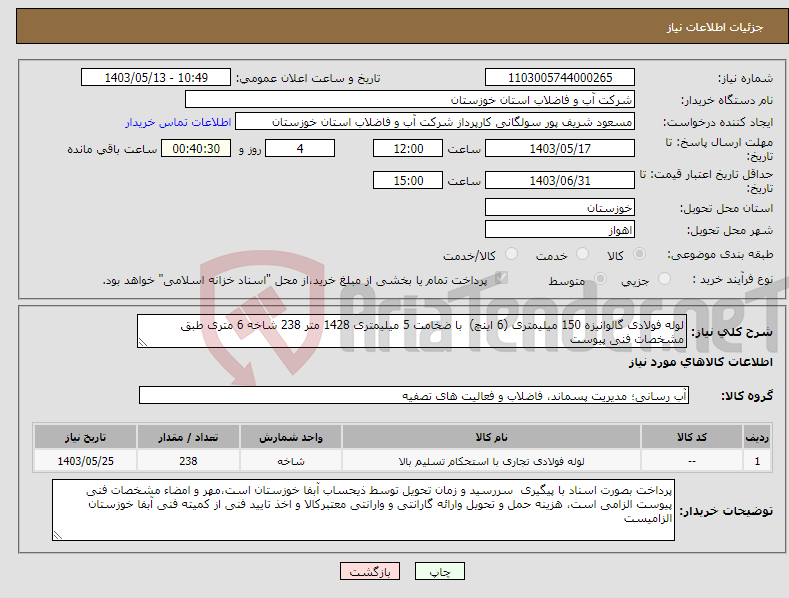Click the تاریخ نیاز column header
Image resolution: width=789 pixels, height=598 pixels.
point(86,437)
